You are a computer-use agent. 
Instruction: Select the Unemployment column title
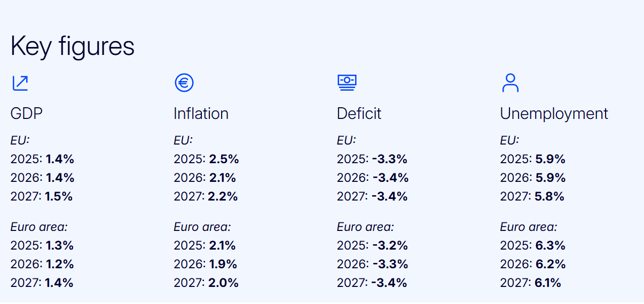click(x=554, y=114)
